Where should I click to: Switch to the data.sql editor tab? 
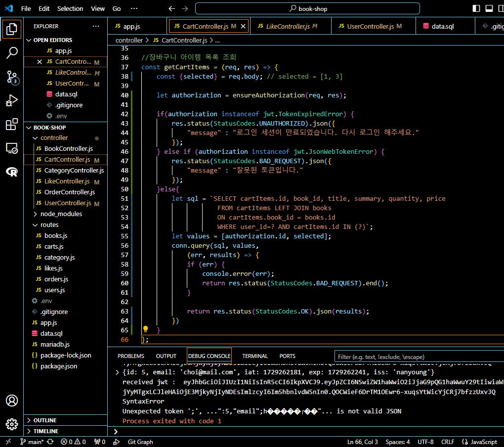click(x=445, y=26)
